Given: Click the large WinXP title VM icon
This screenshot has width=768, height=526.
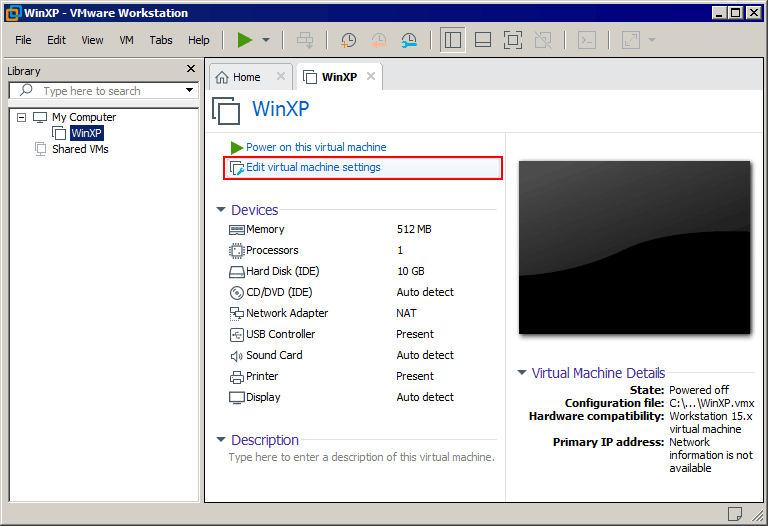Looking at the screenshot, I should pyautogui.click(x=226, y=111).
